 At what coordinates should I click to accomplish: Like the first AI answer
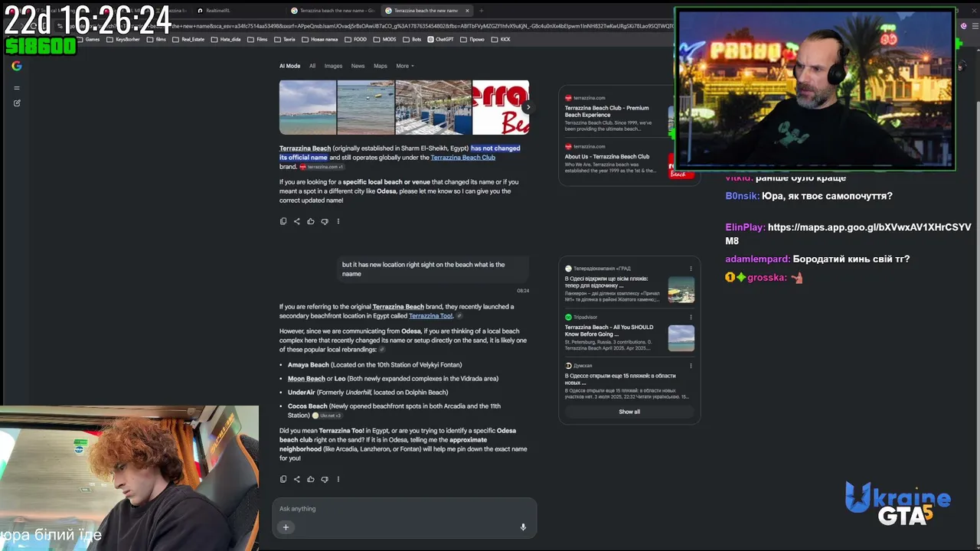[311, 221]
